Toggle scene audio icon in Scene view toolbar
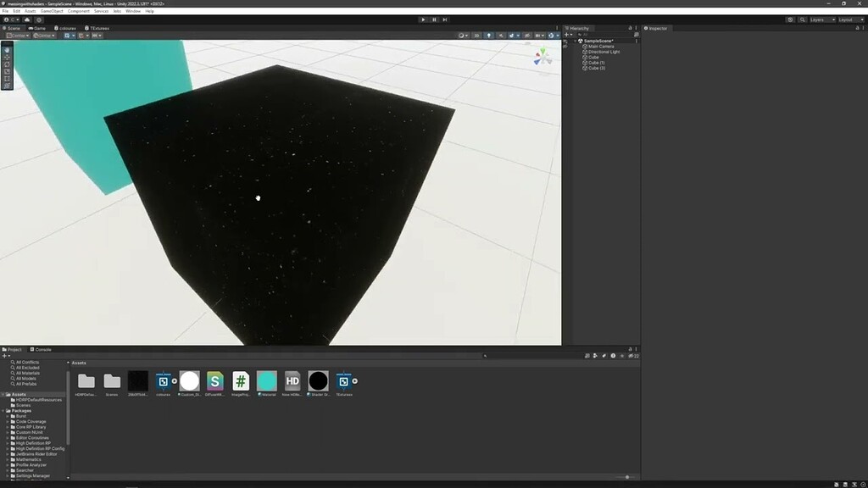868x488 pixels. (x=500, y=36)
